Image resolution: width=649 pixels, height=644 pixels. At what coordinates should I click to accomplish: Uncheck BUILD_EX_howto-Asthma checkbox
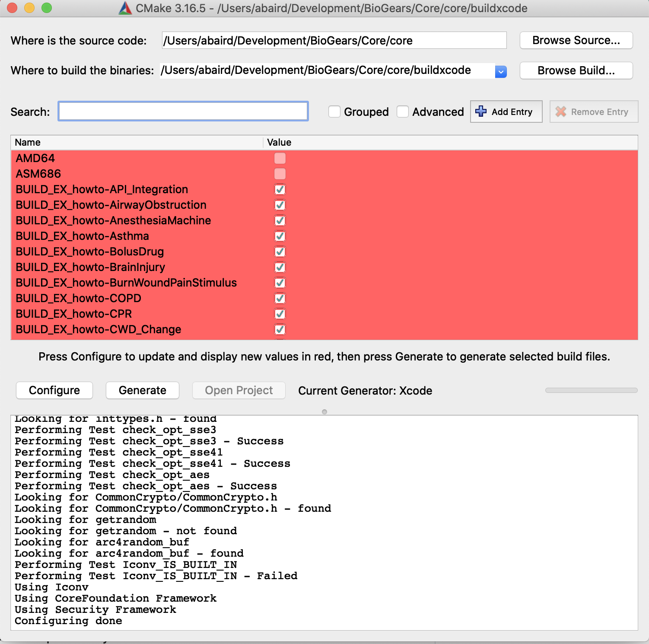(x=280, y=236)
